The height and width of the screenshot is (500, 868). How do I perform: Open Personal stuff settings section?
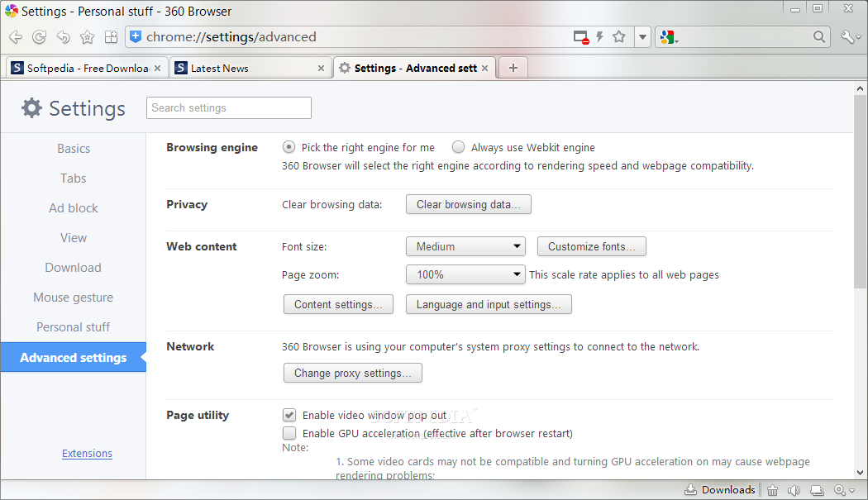pyautogui.click(x=74, y=327)
